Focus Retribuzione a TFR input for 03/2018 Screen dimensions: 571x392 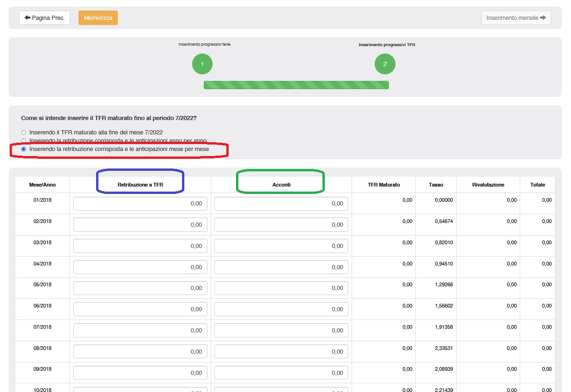[x=140, y=246]
